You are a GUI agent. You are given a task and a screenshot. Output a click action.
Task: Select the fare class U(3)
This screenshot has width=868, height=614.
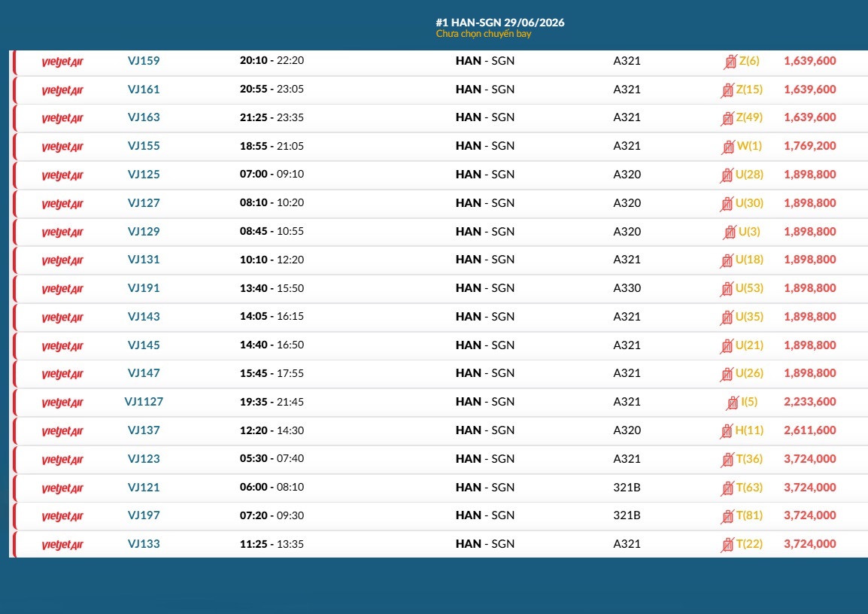click(x=749, y=232)
